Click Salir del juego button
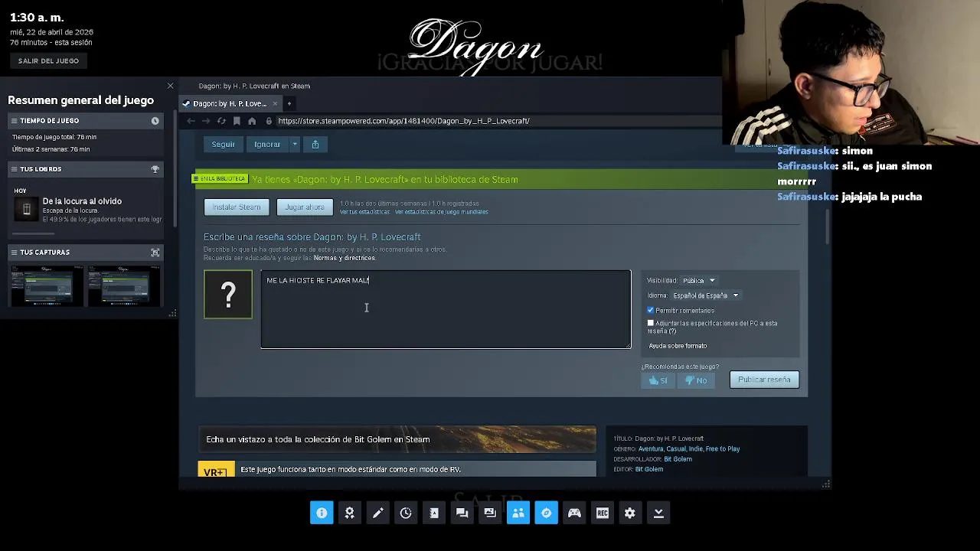 (48, 60)
